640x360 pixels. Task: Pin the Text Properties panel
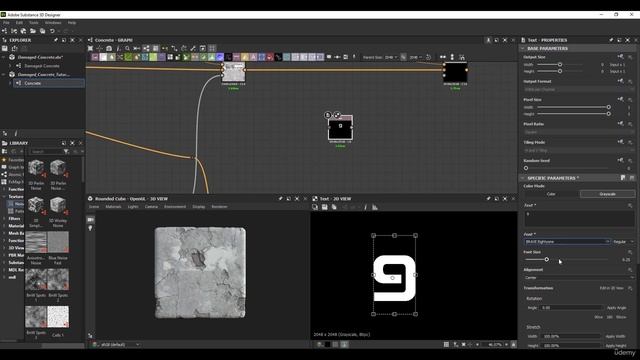pyautogui.click(x=611, y=40)
